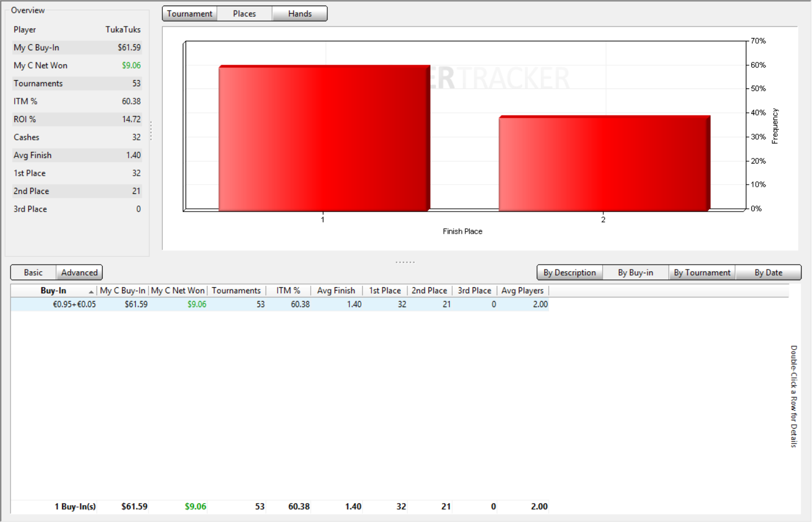
Task: Click the Player TukaTuks overview row
Action: coord(77,30)
